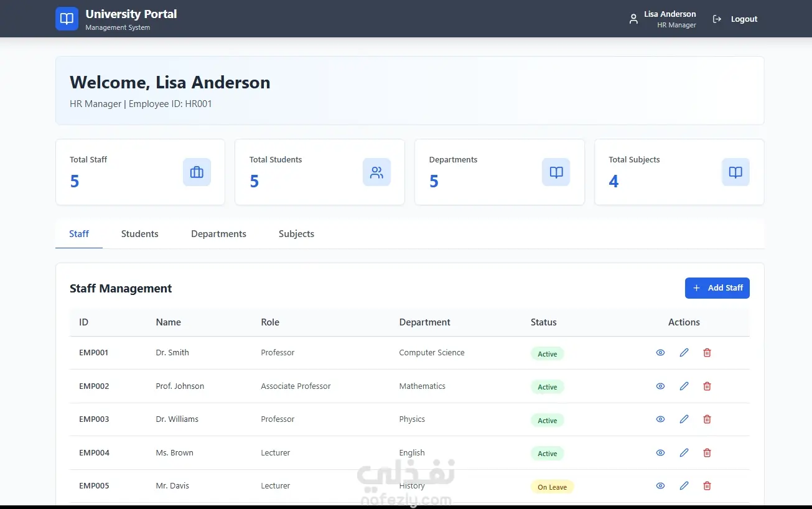Click the user profile icon beside Lisa Anderson

pos(633,19)
